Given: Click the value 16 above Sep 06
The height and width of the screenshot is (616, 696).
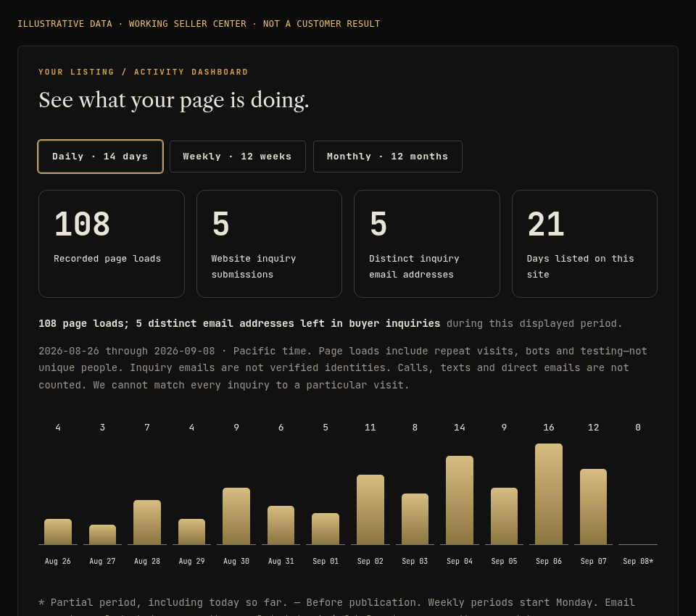Looking at the screenshot, I should [x=549, y=428].
